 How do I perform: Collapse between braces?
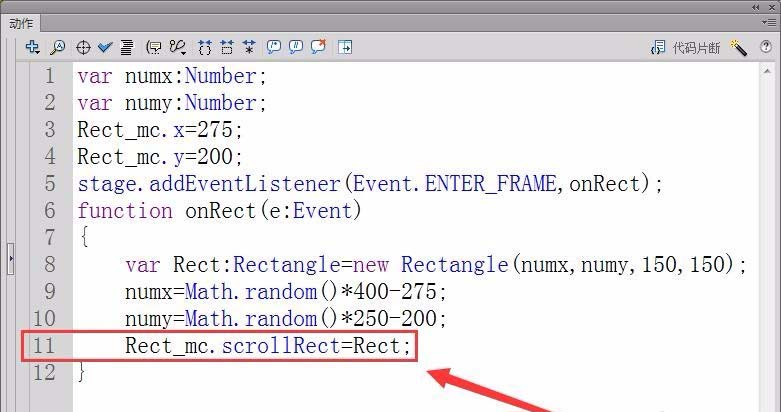coord(205,47)
